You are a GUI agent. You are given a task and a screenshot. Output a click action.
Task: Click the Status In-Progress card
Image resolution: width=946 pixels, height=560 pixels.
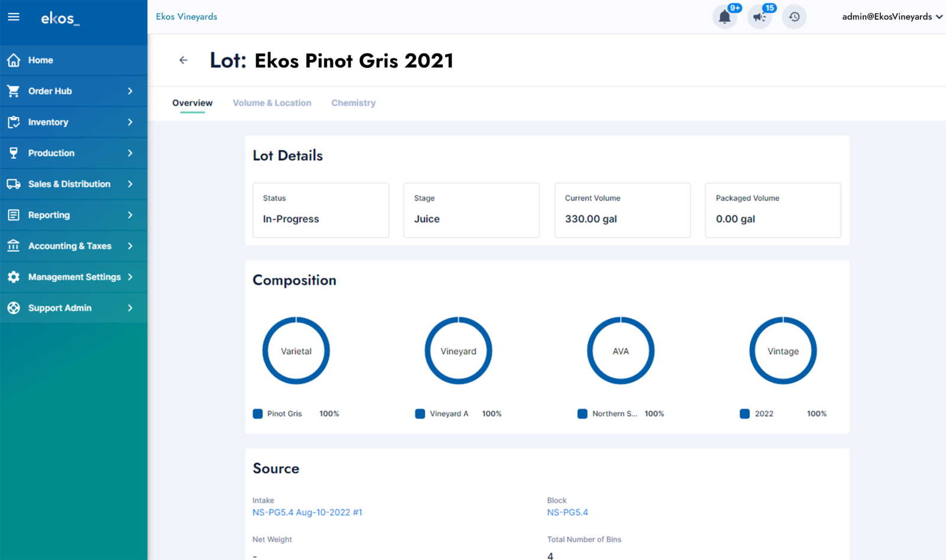[321, 211]
